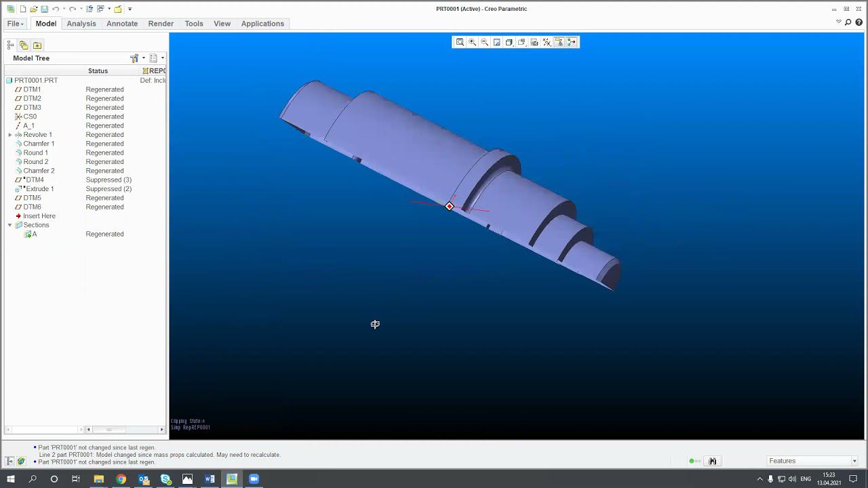Viewport: 868px width, 488px height.
Task: Switch to the Analysis tab
Action: 81,24
